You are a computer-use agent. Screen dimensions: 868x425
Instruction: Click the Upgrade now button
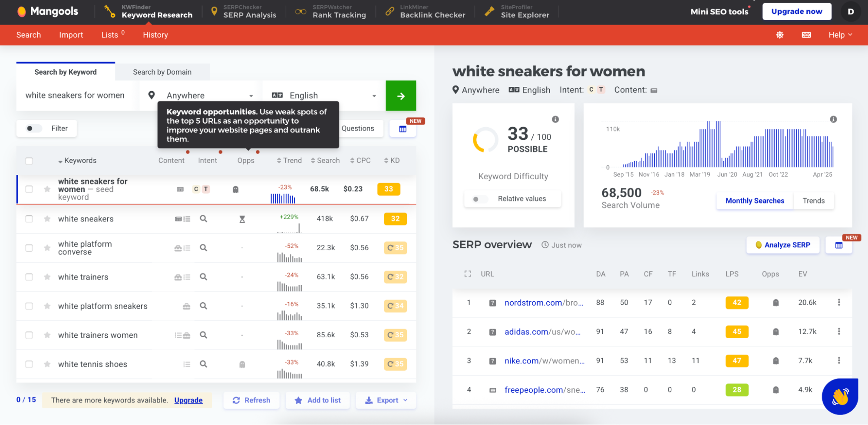click(x=797, y=11)
